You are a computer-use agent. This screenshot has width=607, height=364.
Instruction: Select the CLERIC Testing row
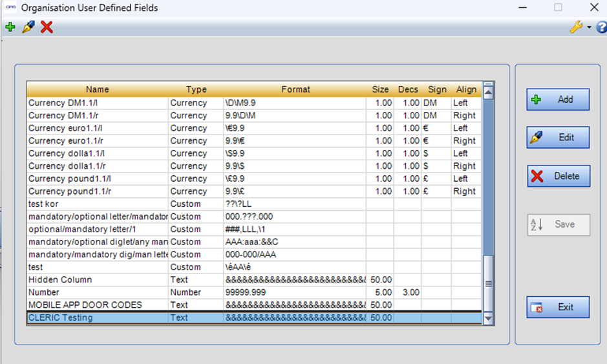97,317
